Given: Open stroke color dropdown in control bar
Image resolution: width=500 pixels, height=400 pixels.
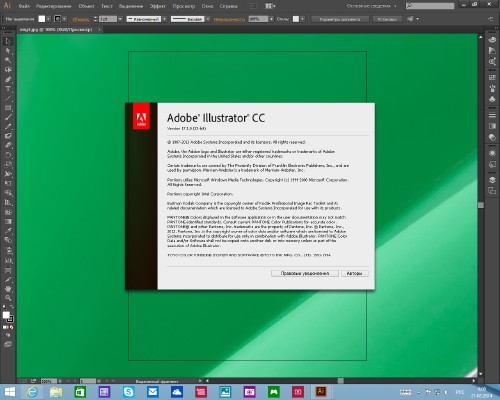Looking at the screenshot, I should pos(65,19).
